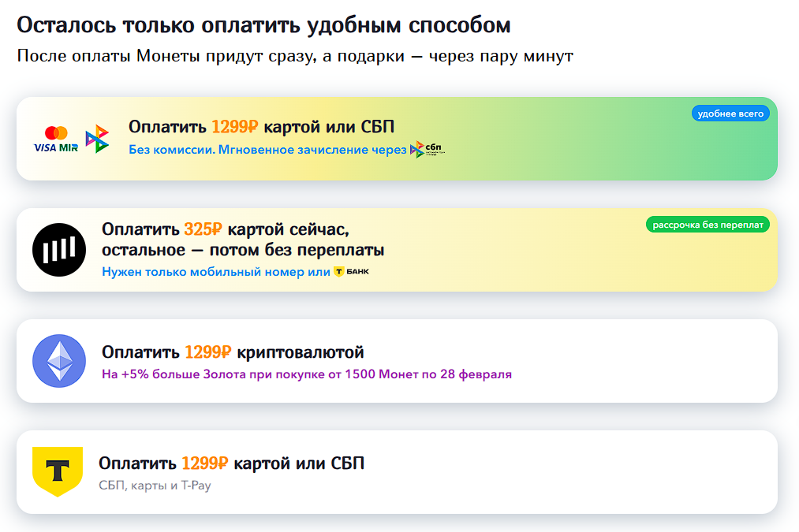Screen dimensions: 799x532
Task: Click the VISA logo
Action: pos(45,147)
